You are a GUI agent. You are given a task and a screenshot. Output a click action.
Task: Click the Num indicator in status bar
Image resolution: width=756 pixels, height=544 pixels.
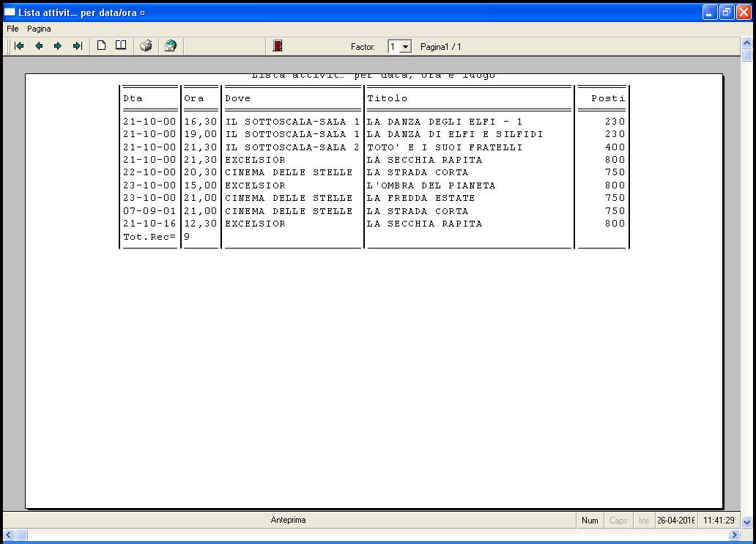point(590,521)
